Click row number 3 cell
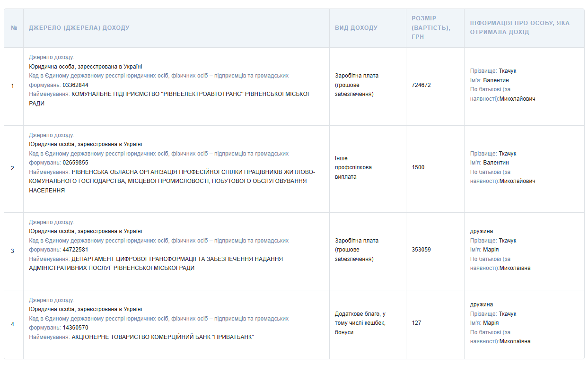 (x=13, y=251)
